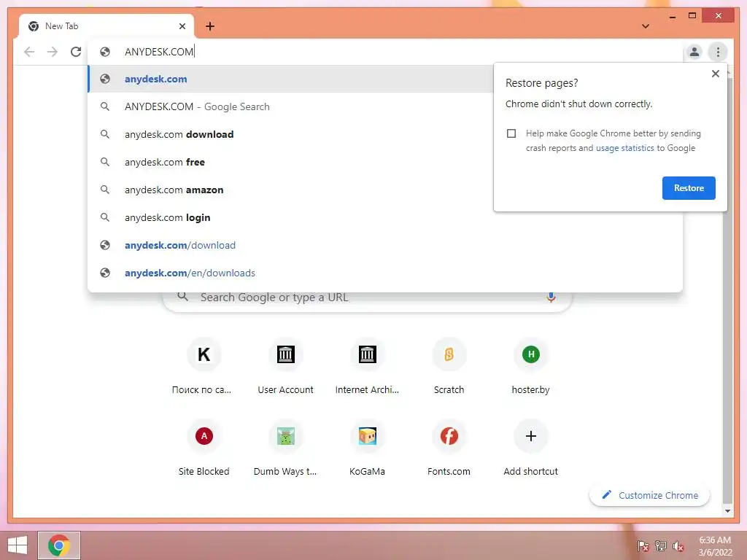Tick the crash reports checkbox
The image size is (747, 560).
coord(511,133)
